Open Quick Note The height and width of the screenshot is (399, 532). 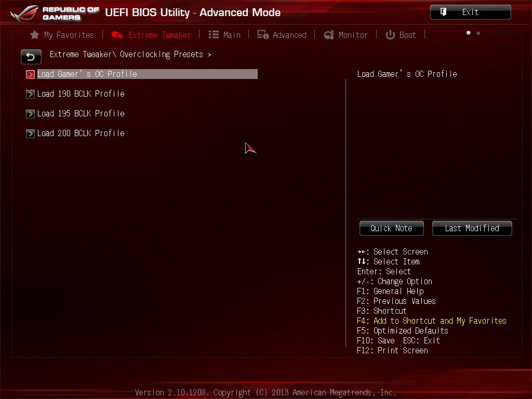coord(392,229)
